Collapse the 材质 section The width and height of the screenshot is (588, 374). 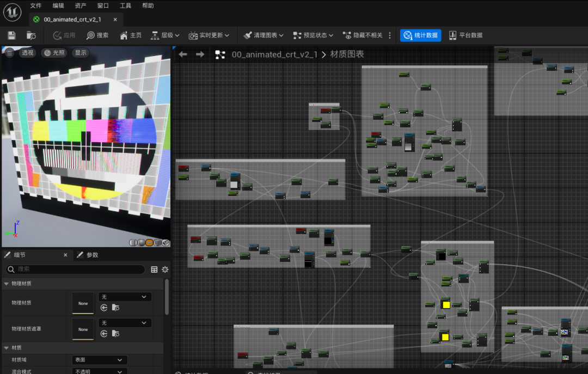pos(7,348)
